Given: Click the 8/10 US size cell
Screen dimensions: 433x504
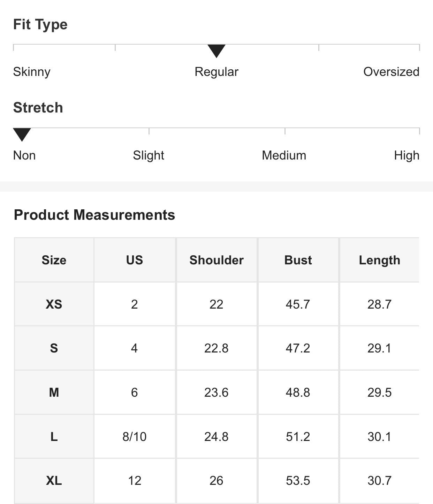Looking at the screenshot, I should click(x=134, y=436).
